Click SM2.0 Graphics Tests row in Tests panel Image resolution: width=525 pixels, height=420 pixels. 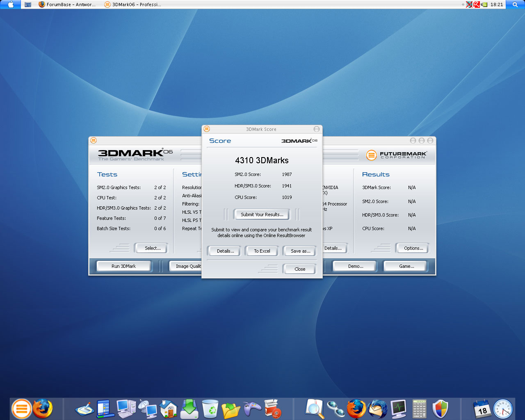coord(131,187)
